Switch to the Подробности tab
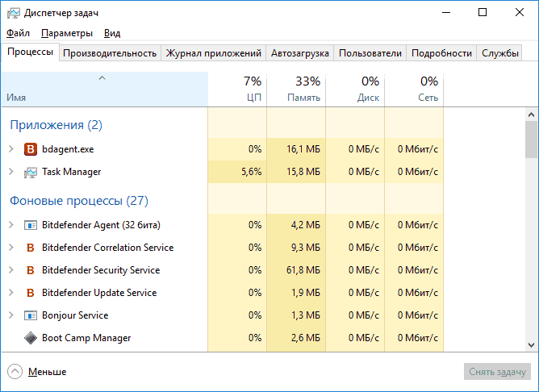This screenshot has height=392, width=539. (x=441, y=53)
